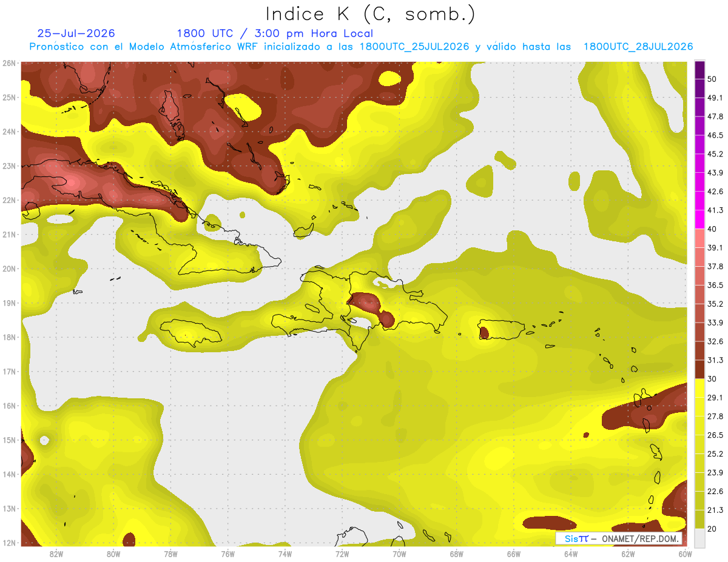Click the "78W" longitude label

[x=170, y=554]
